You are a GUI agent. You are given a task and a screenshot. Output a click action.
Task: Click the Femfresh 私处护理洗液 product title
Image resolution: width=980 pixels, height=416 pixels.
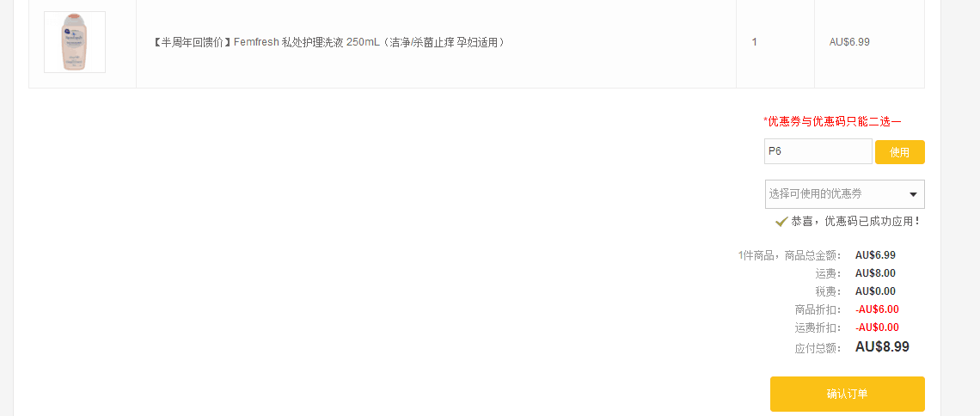pyautogui.click(x=328, y=42)
